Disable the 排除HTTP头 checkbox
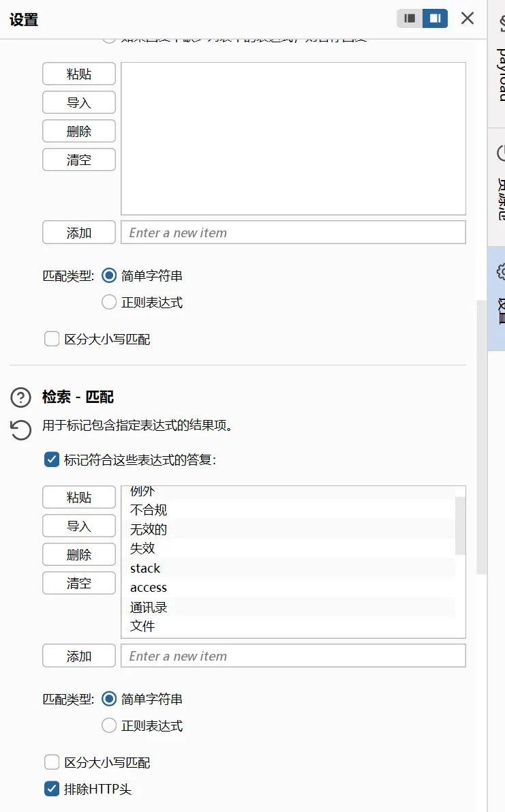Viewport: 505px width, 812px height. click(x=51, y=790)
